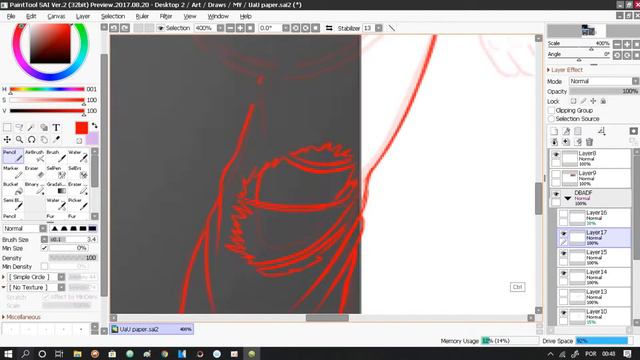The height and width of the screenshot is (360, 640).
Task: Adjust the layer Opacity slider
Action: point(604,91)
